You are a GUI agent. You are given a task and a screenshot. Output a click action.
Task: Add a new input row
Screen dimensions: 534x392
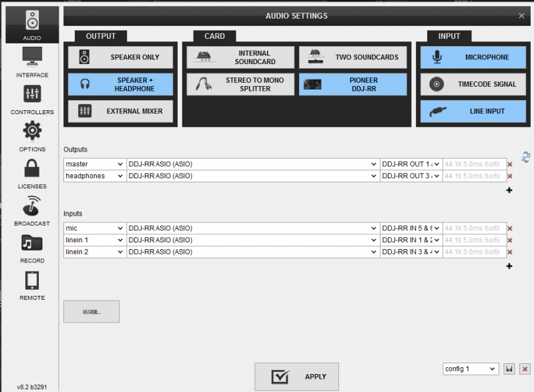509,266
